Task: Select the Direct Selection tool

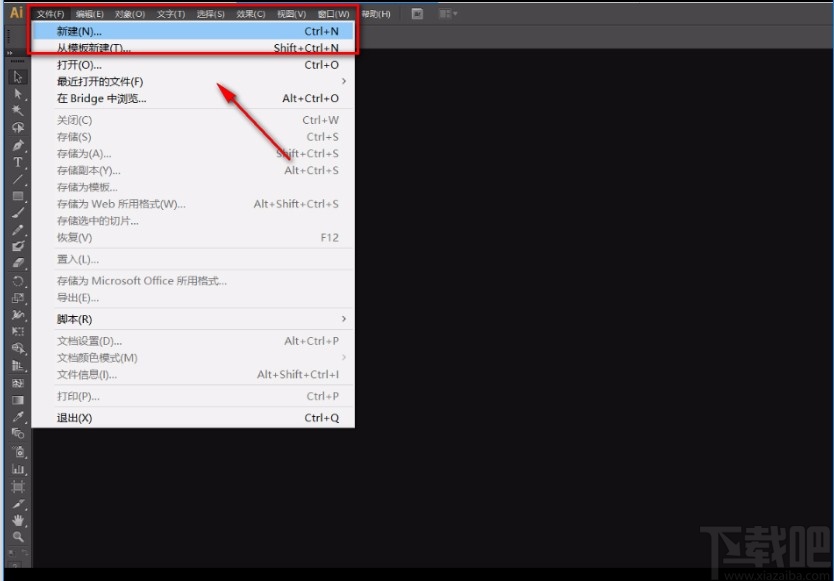Action: 16,95
